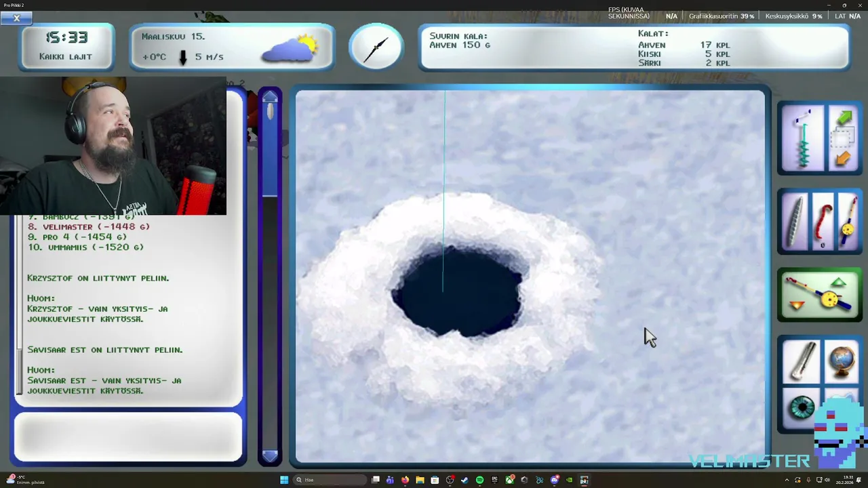This screenshot has height=488, width=868.
Task: Choose the silver lure icon
Action: click(x=796, y=221)
